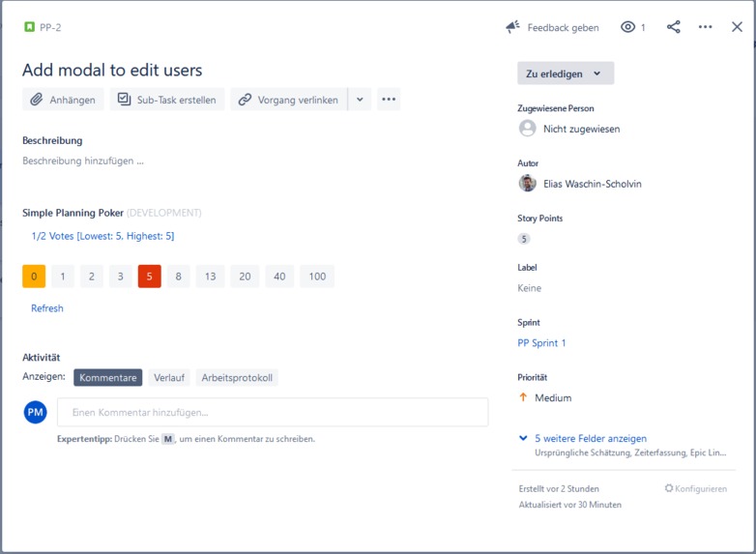This screenshot has height=554, width=756.
Task: Click Beschreibung hinzufügen description field
Action: pyautogui.click(x=83, y=161)
